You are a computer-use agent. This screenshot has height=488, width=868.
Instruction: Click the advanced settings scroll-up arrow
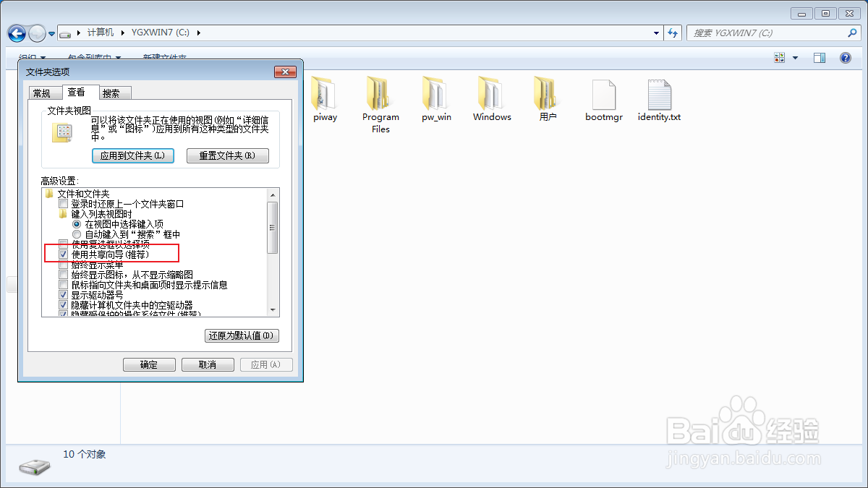click(273, 195)
